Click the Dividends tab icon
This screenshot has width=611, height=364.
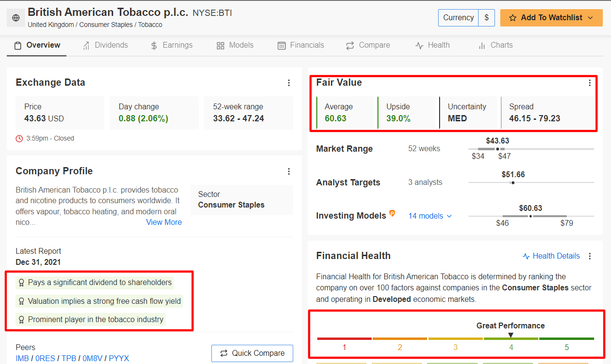tap(86, 46)
